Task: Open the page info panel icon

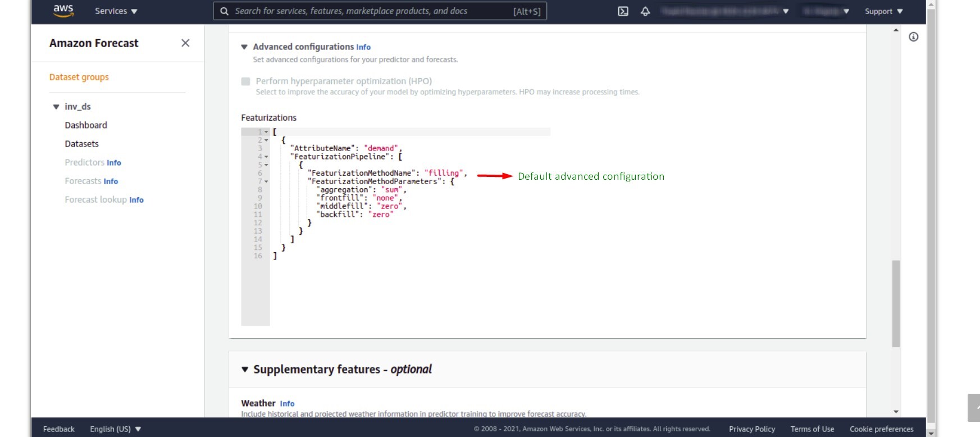Action: click(914, 37)
